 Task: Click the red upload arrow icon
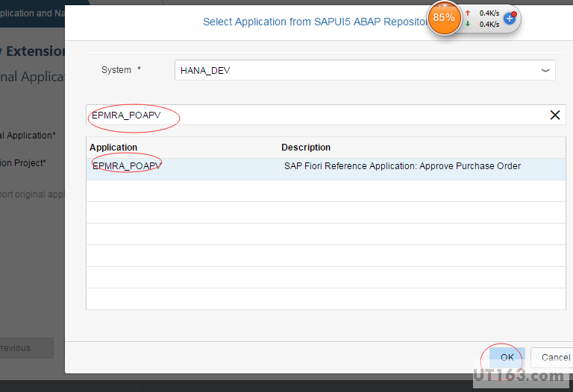(x=468, y=13)
